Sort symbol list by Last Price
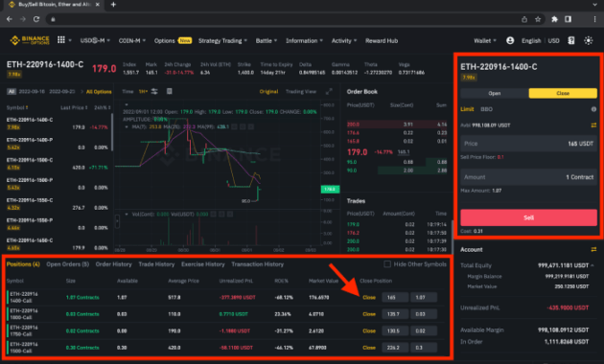Image resolution: width=604 pixels, height=364 pixels. [x=74, y=107]
